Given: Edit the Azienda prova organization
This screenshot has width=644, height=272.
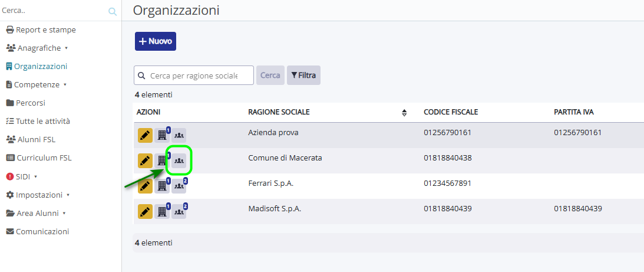Looking at the screenshot, I should click(x=145, y=135).
